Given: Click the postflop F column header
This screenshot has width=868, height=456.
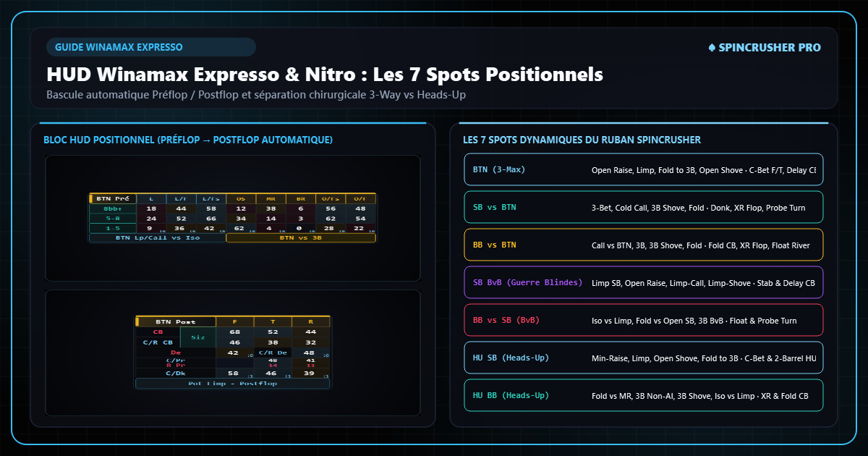Looking at the screenshot, I should point(235,322).
